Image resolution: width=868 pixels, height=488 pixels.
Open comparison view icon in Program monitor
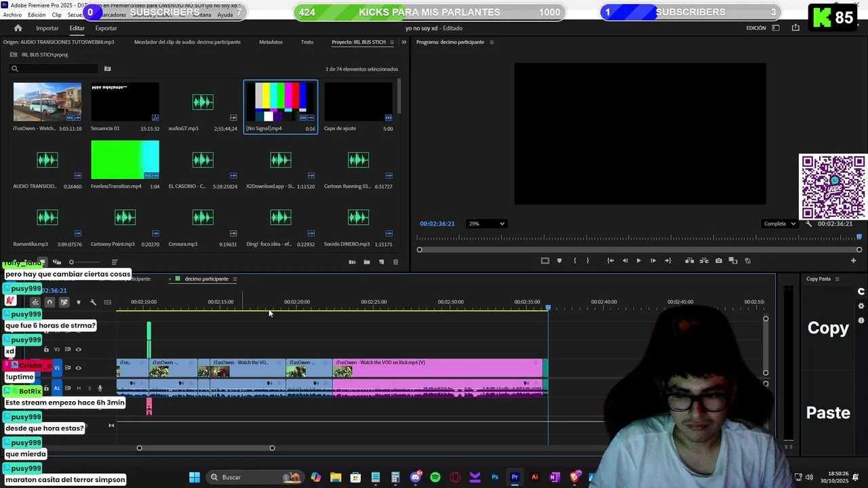(733, 260)
